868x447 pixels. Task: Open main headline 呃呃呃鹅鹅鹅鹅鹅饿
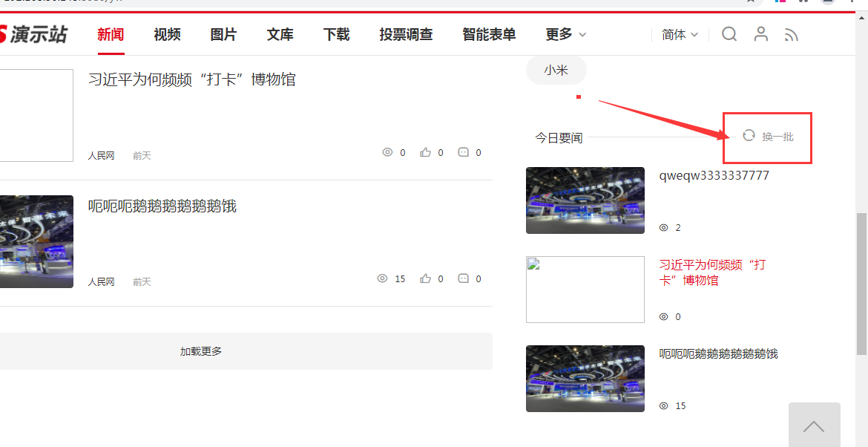(162, 206)
